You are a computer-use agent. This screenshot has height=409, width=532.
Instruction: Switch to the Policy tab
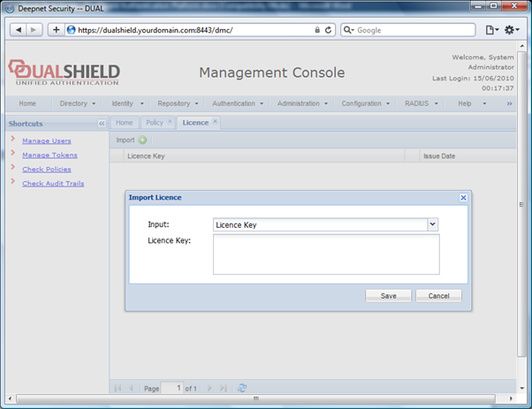(x=154, y=122)
